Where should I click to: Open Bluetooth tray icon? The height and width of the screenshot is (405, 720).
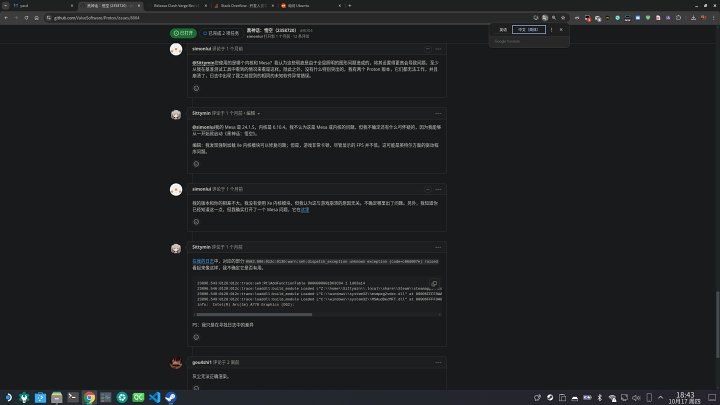pyautogui.click(x=599, y=398)
